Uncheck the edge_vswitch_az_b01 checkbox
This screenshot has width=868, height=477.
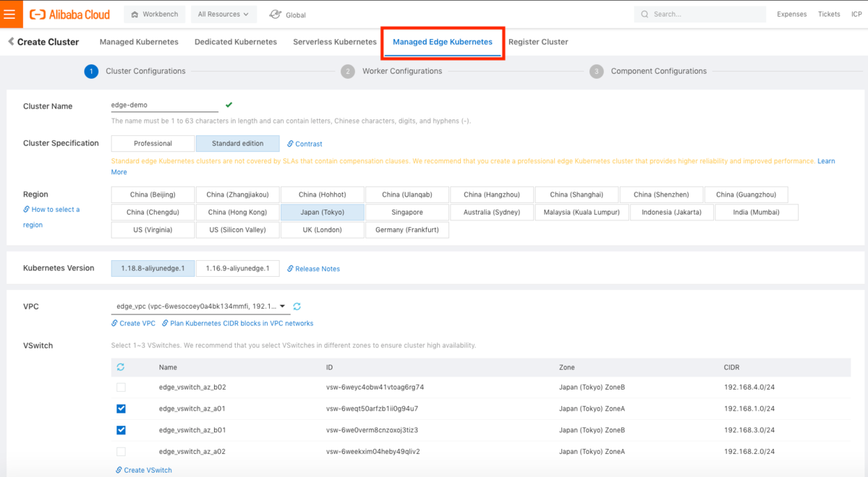tap(121, 430)
